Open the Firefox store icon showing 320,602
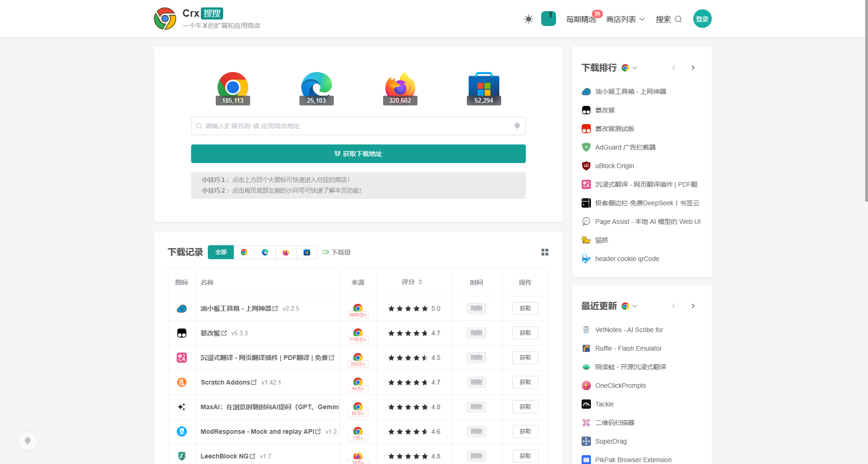 pyautogui.click(x=400, y=88)
